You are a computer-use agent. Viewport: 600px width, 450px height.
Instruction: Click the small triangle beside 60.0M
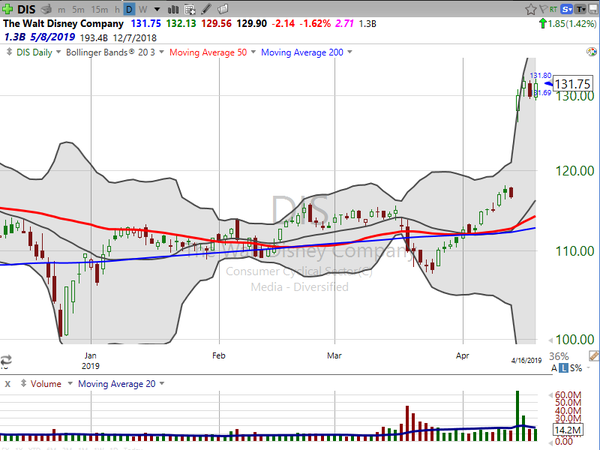pos(551,395)
